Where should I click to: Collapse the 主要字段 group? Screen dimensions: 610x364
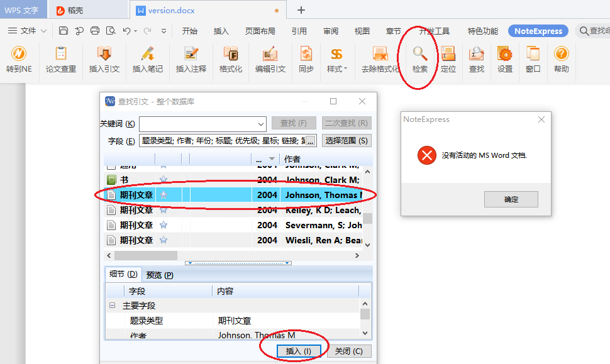(112, 306)
